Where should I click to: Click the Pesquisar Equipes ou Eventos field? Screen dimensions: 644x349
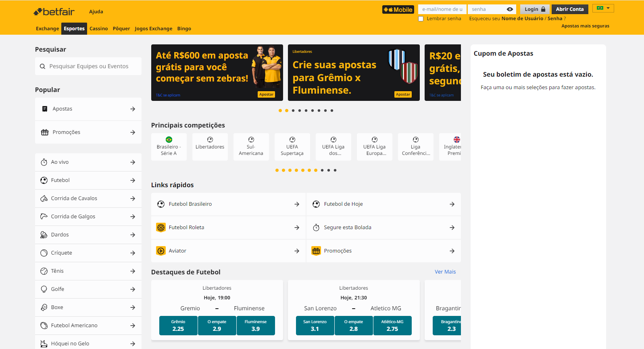tap(88, 66)
